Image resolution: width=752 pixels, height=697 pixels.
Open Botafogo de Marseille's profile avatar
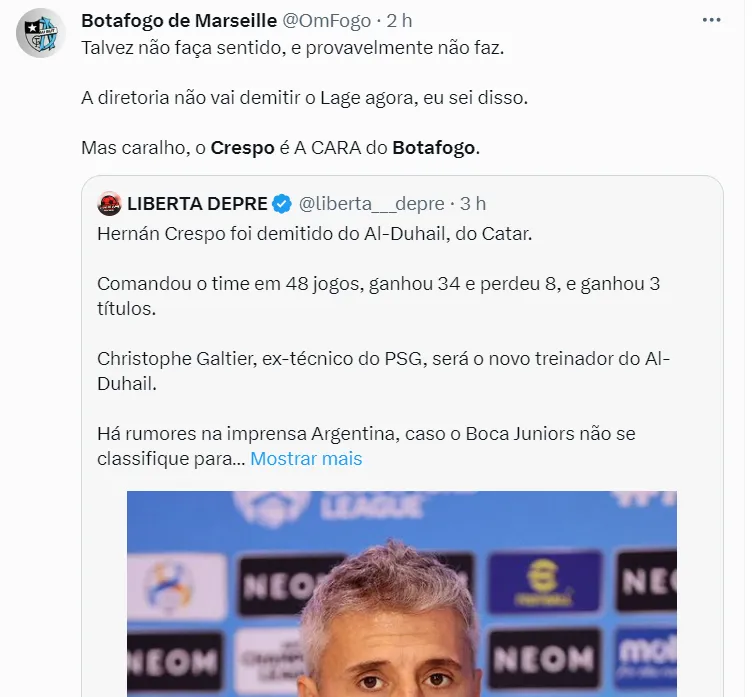[x=40, y=34]
